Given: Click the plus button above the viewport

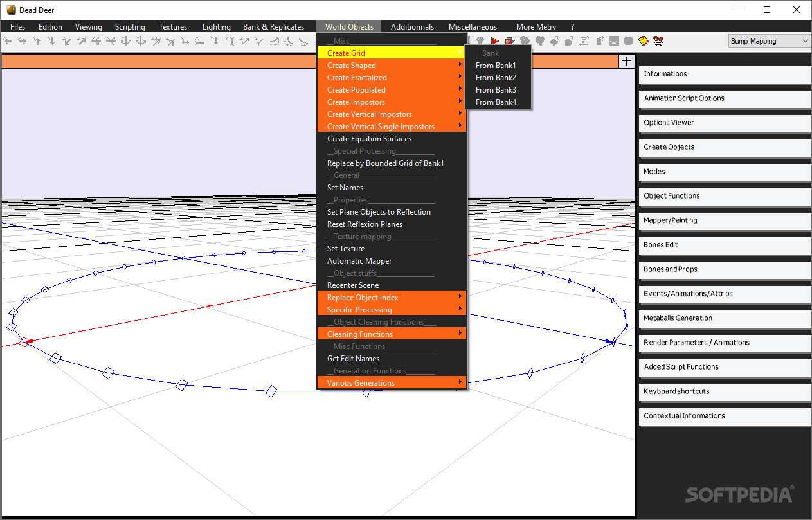Looking at the screenshot, I should [x=627, y=61].
